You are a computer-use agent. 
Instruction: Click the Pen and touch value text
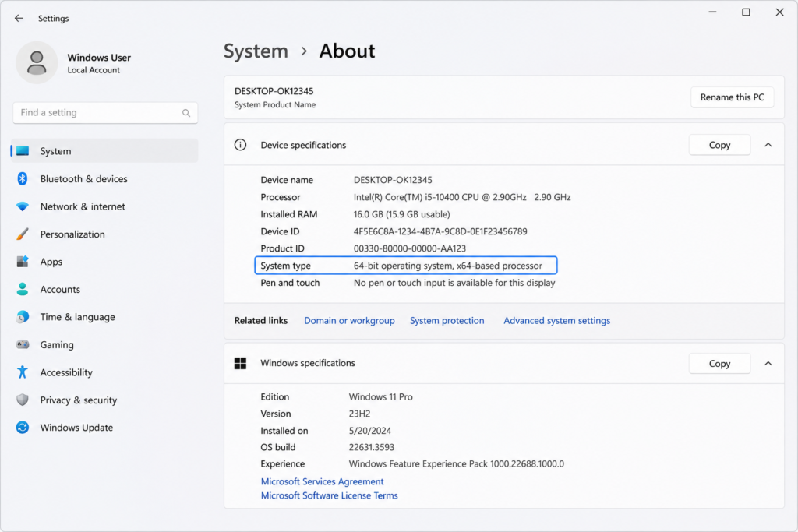[454, 283]
